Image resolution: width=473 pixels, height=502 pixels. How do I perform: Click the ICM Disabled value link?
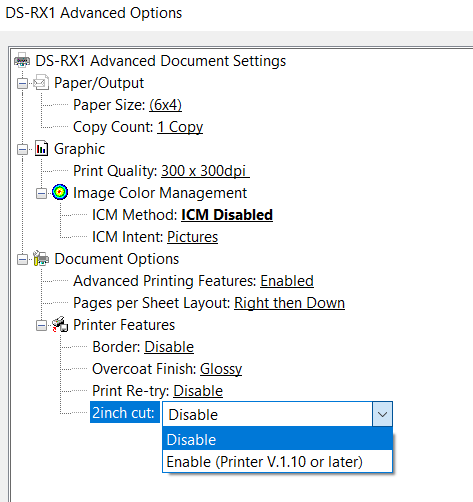click(x=227, y=215)
